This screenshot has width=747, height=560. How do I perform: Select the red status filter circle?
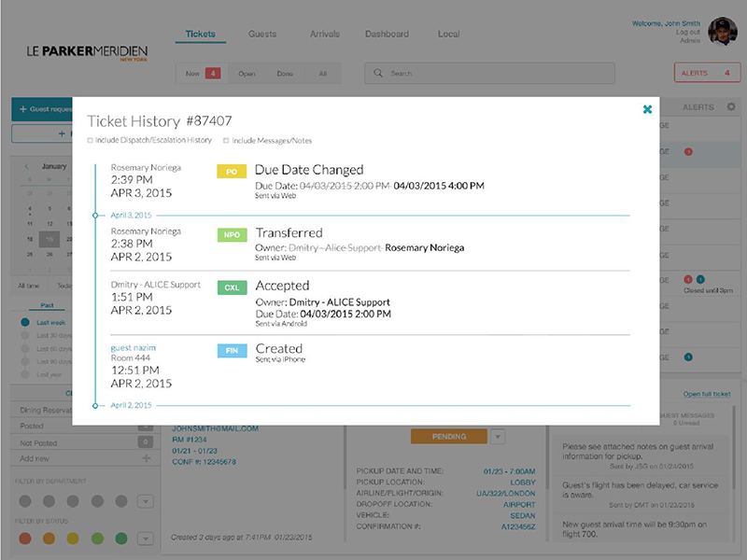[x=25, y=539]
